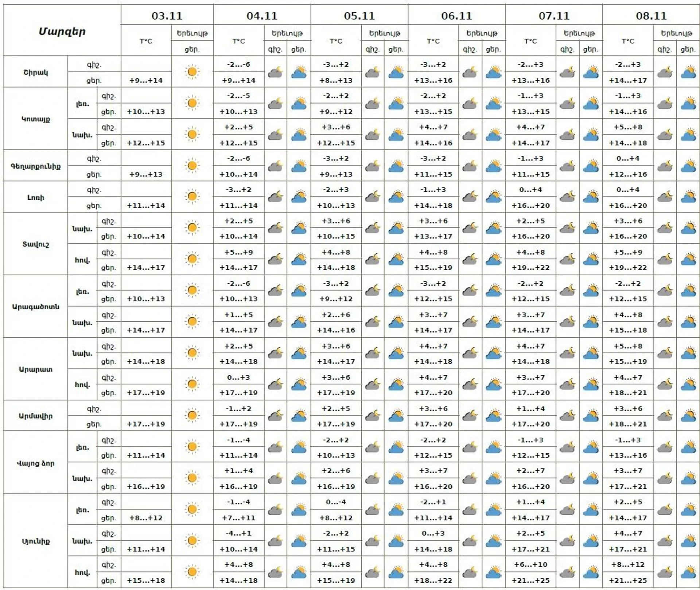The height and width of the screenshot is (590, 700).
Task: Click Շիրակ daytime sun-cloud icon under 08.11
Action: click(x=688, y=72)
